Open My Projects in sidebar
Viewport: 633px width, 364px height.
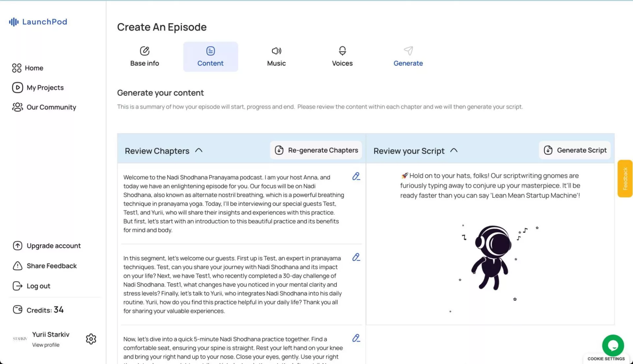pos(45,88)
